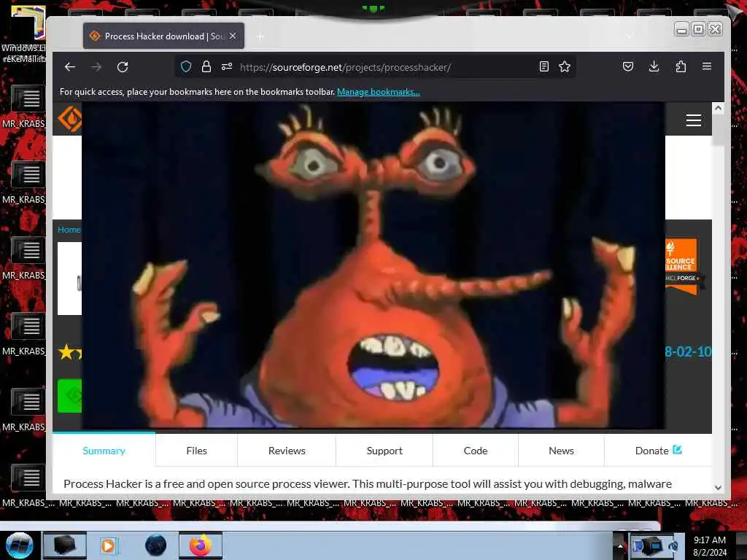Viewport: 747px width, 560px height.
Task: Select the WindowsLi desktop icon
Action: click(25, 34)
